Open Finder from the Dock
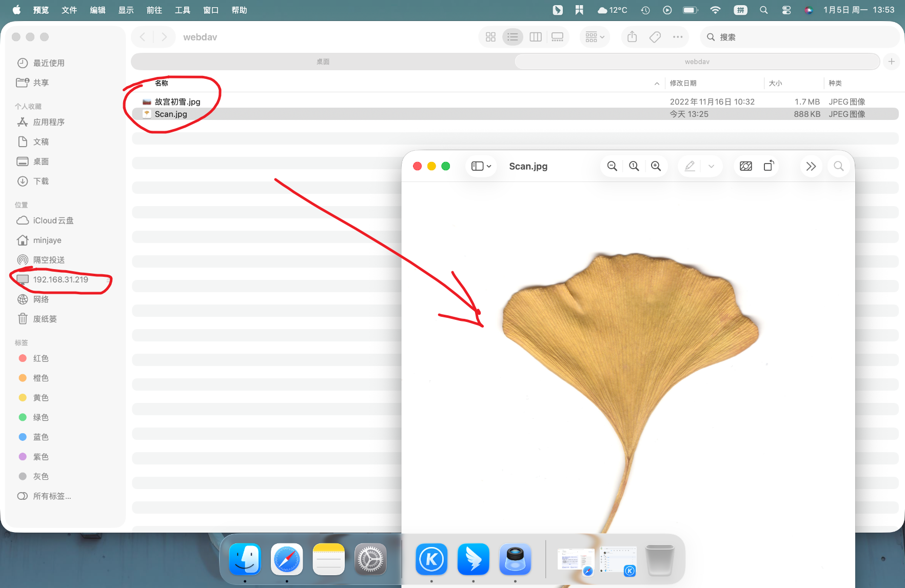The width and height of the screenshot is (905, 588). 245,559
